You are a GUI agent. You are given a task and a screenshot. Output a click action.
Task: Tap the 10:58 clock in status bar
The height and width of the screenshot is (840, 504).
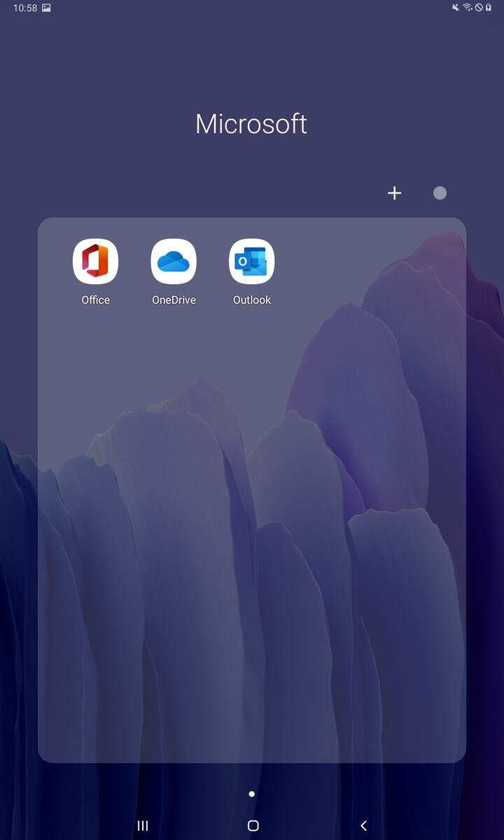click(24, 8)
